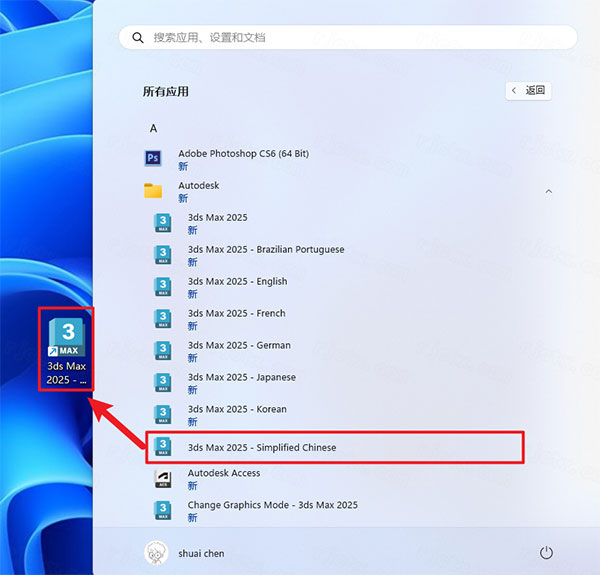Select 3ds Max 2025 - Japanese
This screenshot has width=600, height=575.
pyautogui.click(x=241, y=378)
